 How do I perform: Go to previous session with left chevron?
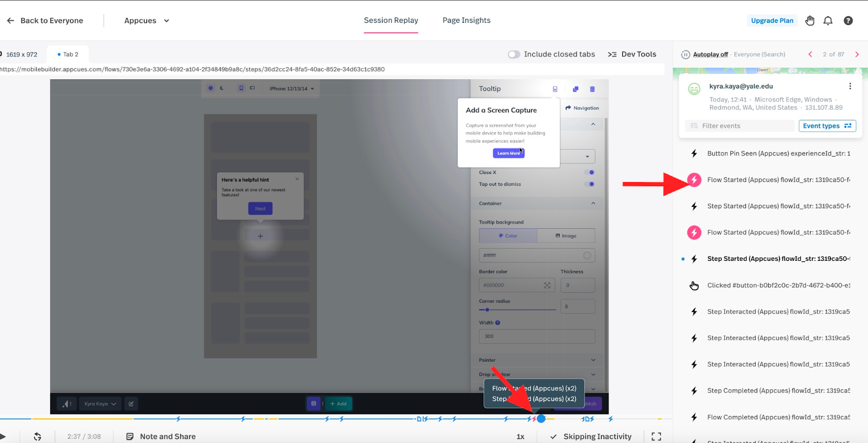(810, 54)
